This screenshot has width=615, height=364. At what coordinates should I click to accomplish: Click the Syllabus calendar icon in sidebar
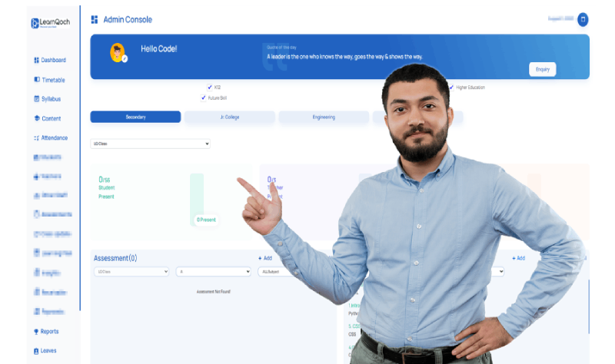[x=36, y=99]
